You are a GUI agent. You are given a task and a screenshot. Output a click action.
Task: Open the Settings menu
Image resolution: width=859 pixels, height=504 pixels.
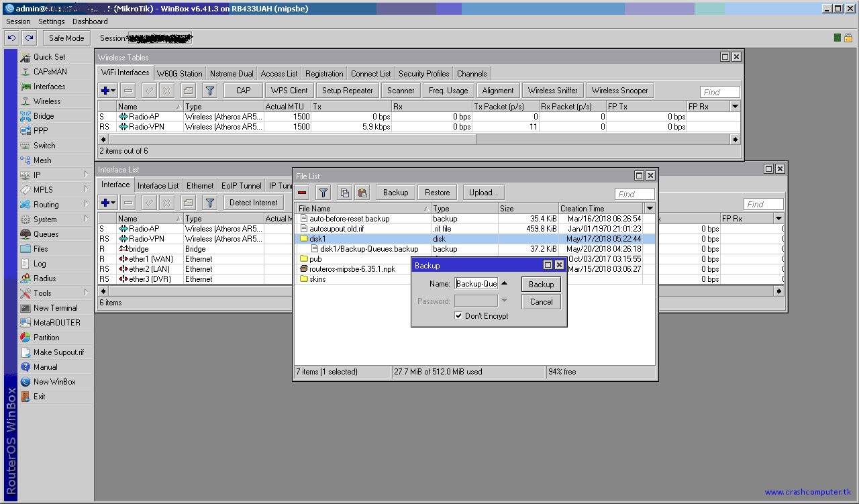tap(52, 21)
